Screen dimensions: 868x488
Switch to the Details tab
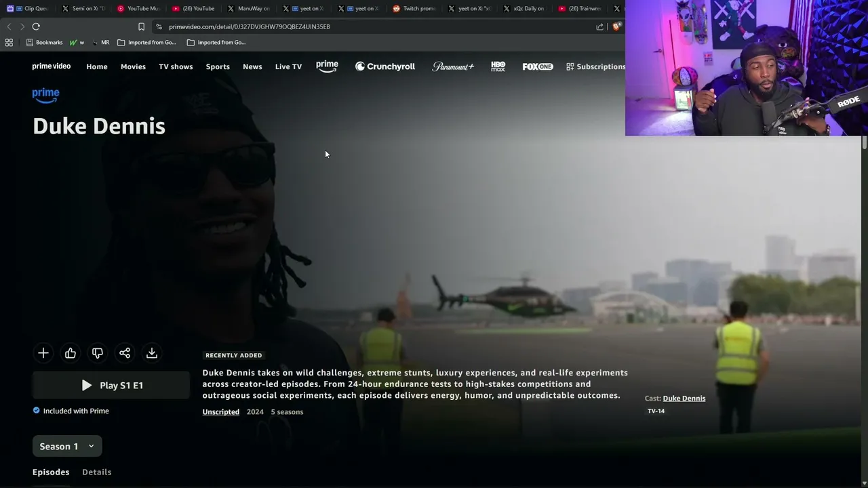[97, 472]
